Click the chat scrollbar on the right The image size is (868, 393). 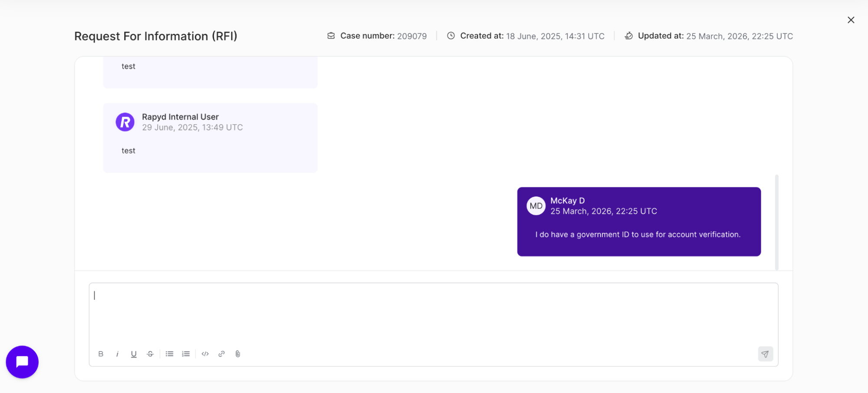(x=777, y=221)
